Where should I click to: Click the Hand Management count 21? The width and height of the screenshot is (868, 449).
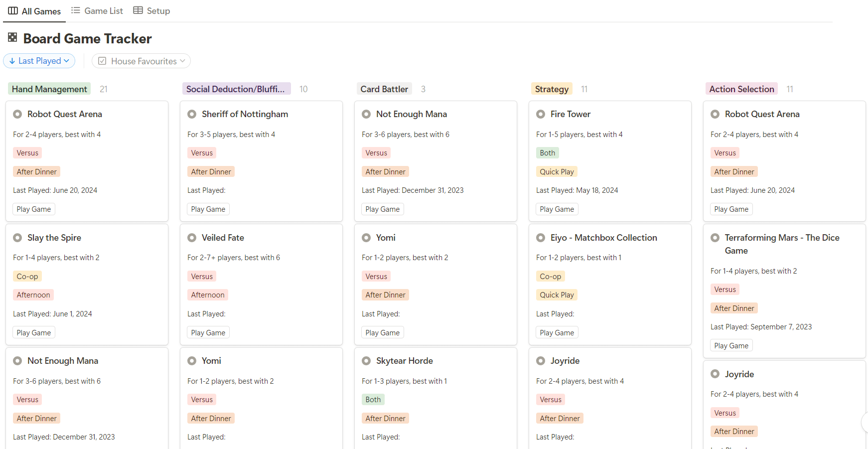tap(104, 89)
